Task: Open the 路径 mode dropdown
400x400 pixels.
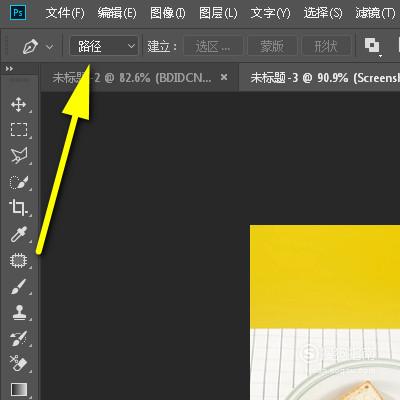Action: tap(104, 46)
